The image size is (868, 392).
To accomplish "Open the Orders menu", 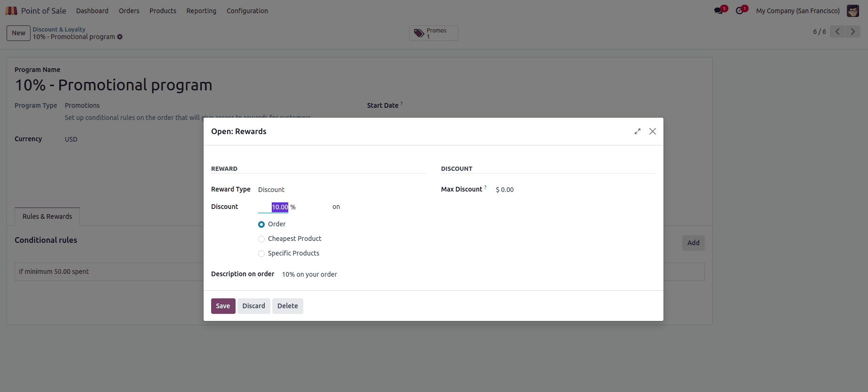I will 129,11.
